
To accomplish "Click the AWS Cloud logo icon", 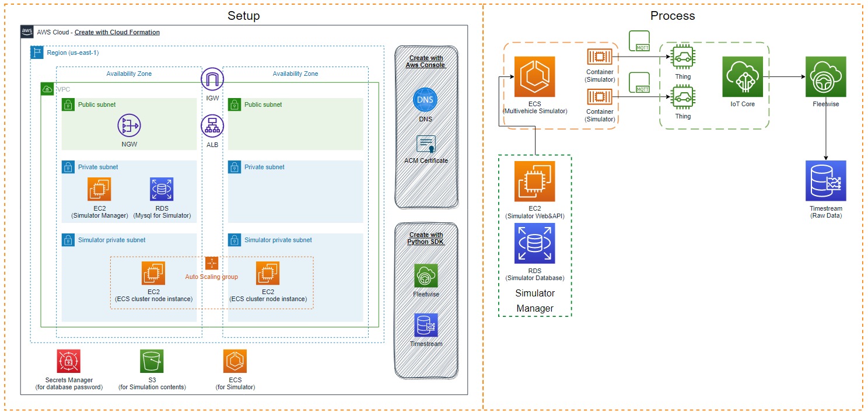I will [27, 32].
